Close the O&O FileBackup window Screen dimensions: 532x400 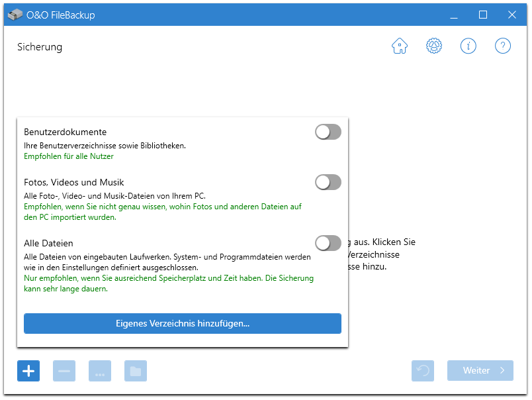[x=512, y=15]
